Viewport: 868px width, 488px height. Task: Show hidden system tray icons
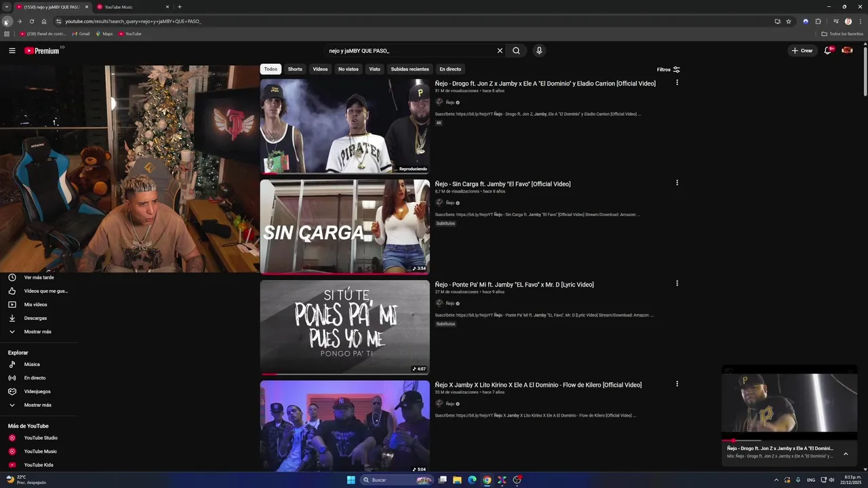pos(776,480)
